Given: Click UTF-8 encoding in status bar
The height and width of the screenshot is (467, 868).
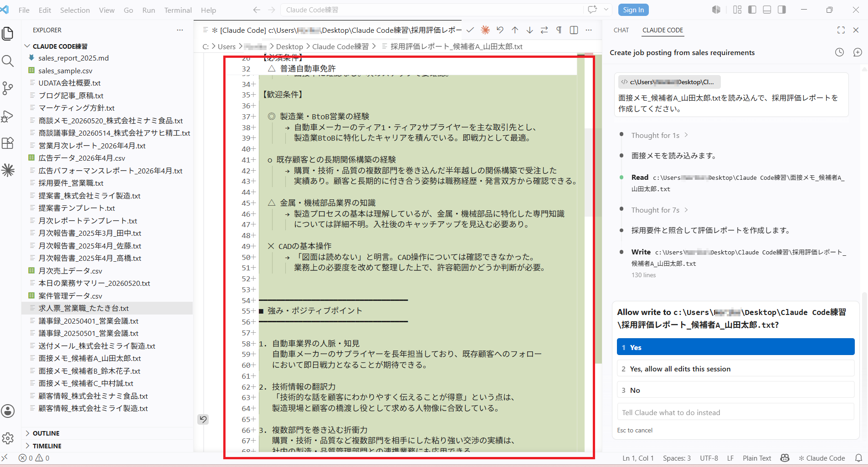Looking at the screenshot, I should 709,458.
